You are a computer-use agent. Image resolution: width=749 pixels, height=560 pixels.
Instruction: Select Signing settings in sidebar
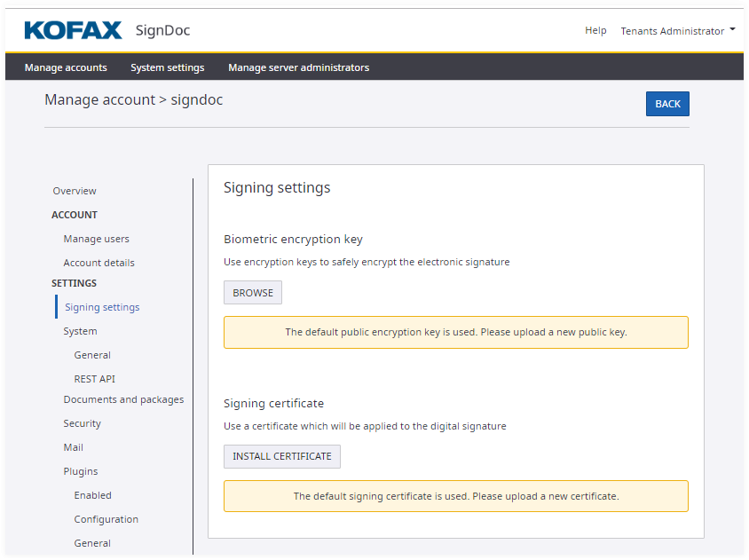pyautogui.click(x=102, y=307)
